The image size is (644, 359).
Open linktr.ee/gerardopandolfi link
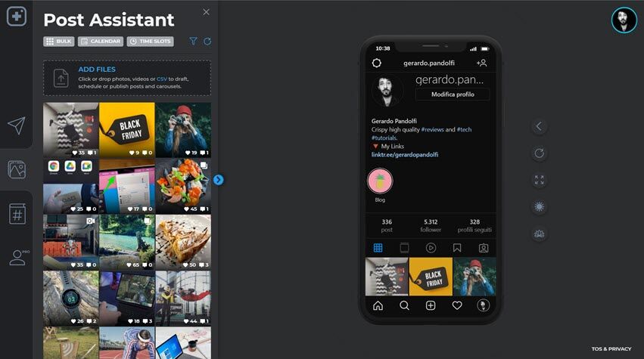[x=405, y=155]
